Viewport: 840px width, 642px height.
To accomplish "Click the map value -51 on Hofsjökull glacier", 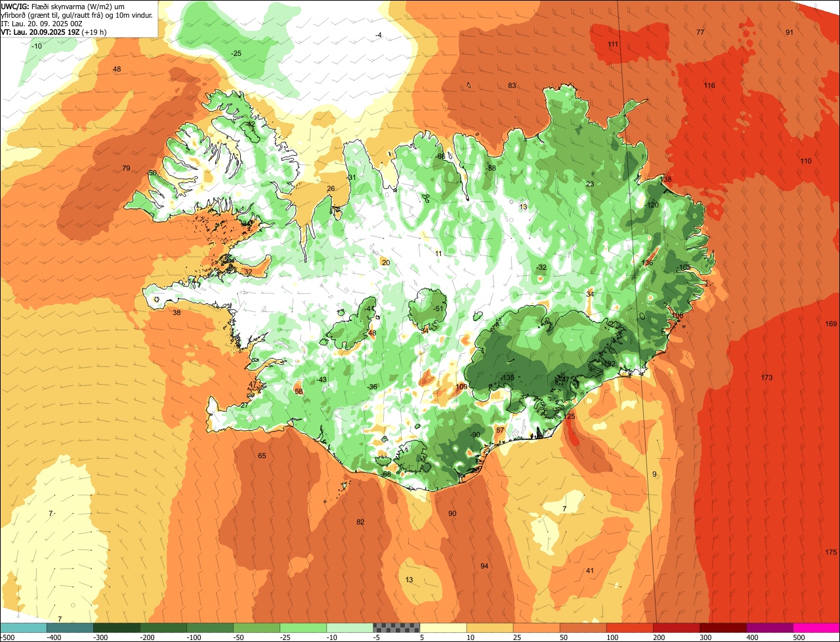I will pyautogui.click(x=438, y=309).
